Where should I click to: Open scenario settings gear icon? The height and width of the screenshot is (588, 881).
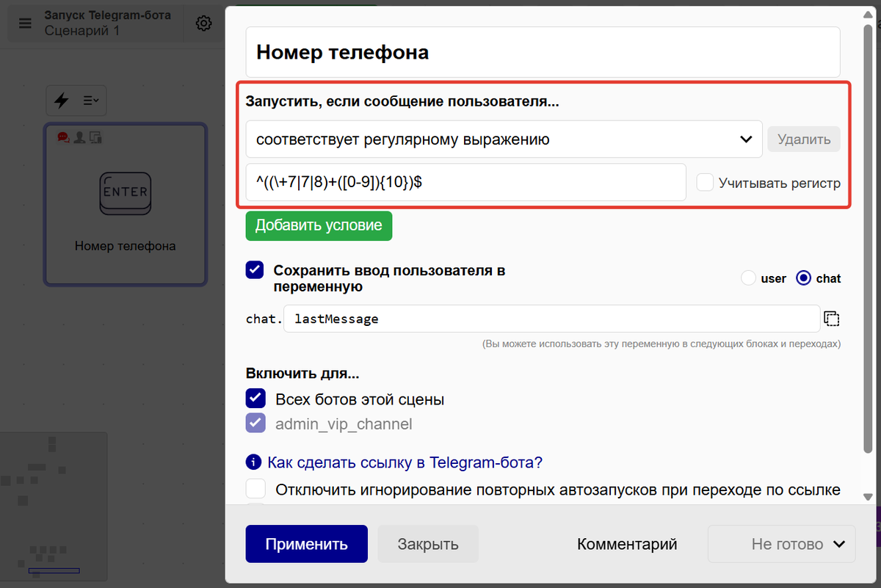point(203,23)
